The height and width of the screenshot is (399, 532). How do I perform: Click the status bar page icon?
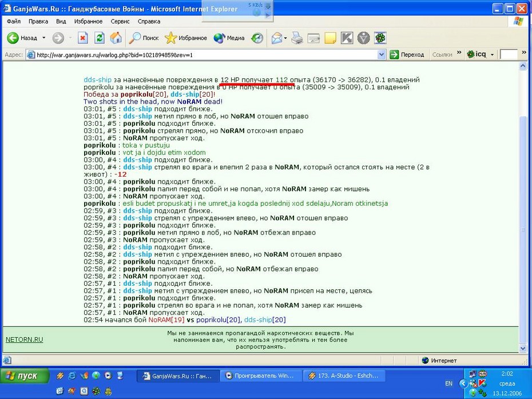point(7,360)
